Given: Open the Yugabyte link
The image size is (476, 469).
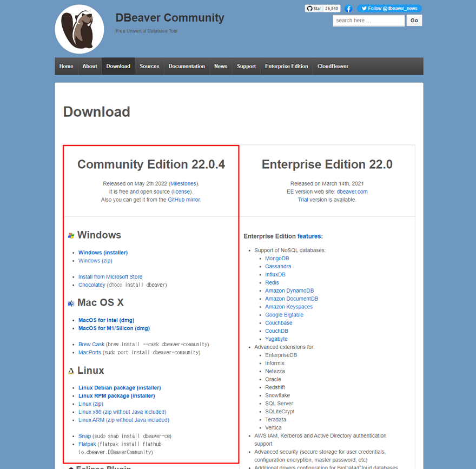Looking at the screenshot, I should click(276, 339).
